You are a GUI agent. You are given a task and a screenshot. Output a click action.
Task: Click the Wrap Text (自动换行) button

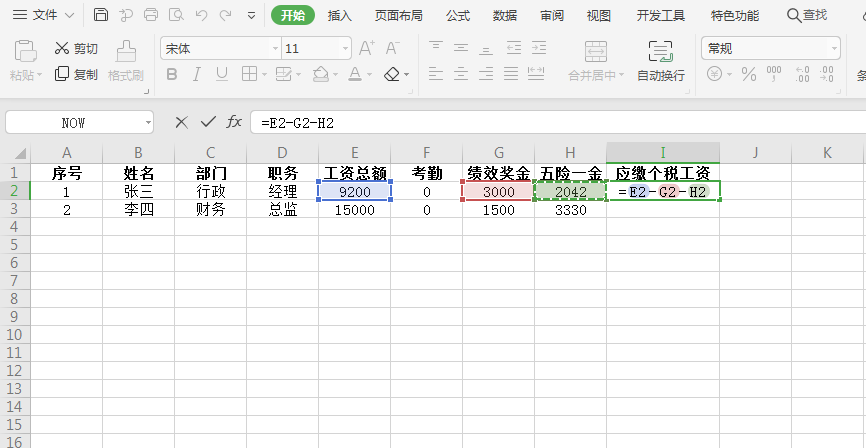(660, 61)
